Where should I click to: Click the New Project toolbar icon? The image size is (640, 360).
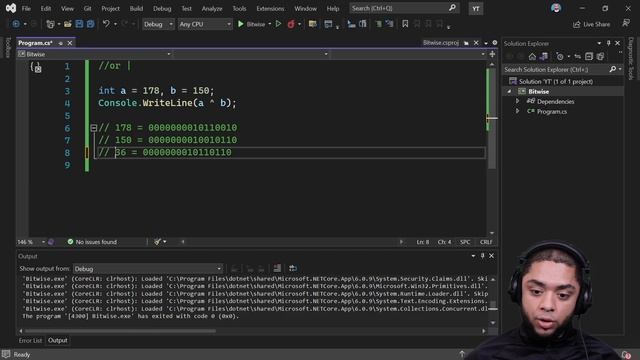click(51, 24)
